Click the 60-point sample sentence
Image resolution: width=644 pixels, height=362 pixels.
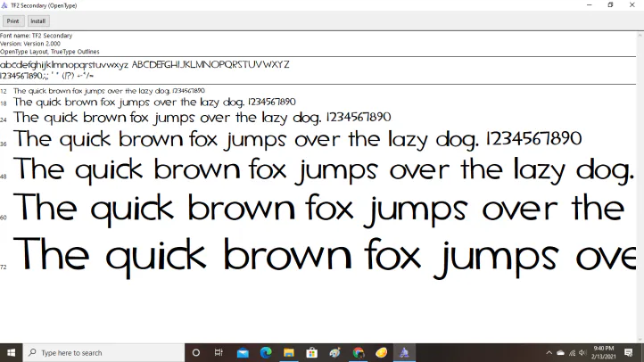click(319, 209)
